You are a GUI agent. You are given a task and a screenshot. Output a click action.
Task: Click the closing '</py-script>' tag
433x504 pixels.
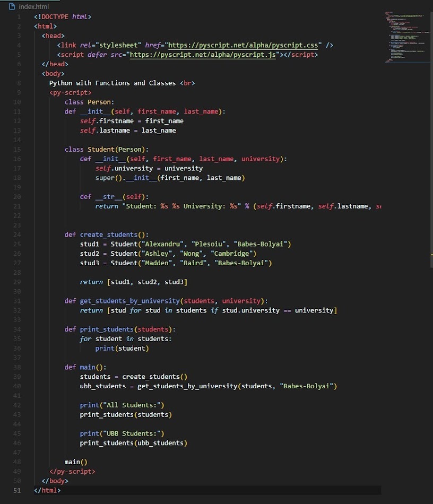pyautogui.click(x=72, y=472)
